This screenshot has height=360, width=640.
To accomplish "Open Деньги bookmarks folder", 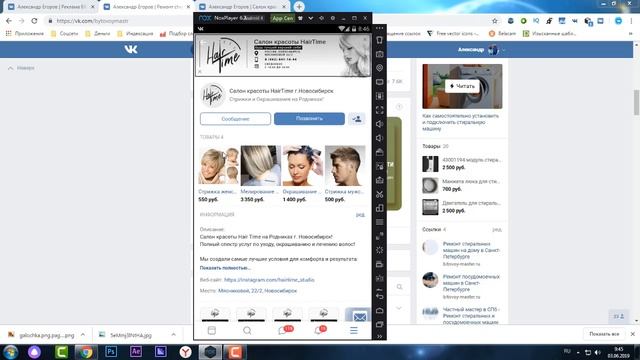I will 98,33.
